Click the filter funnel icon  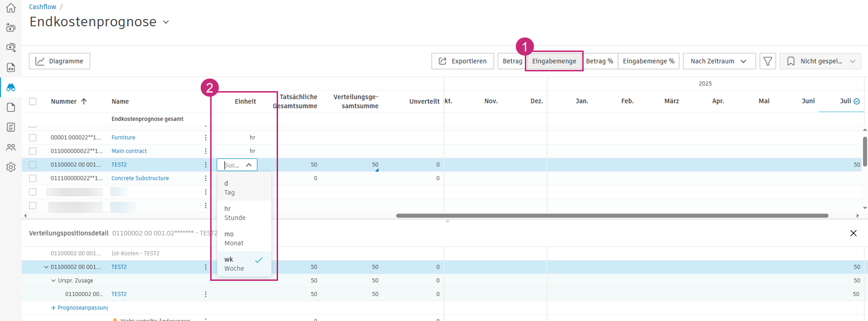coord(768,61)
